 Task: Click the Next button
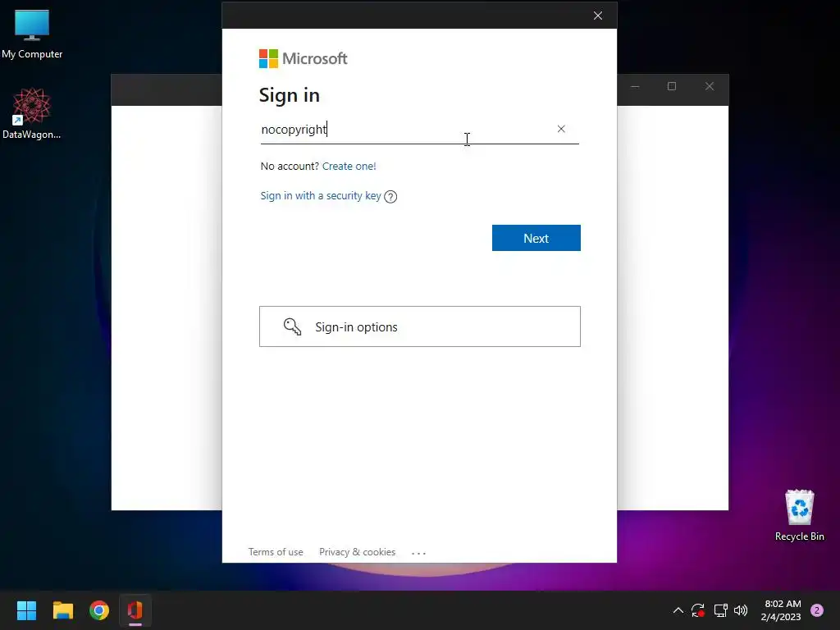[536, 238]
